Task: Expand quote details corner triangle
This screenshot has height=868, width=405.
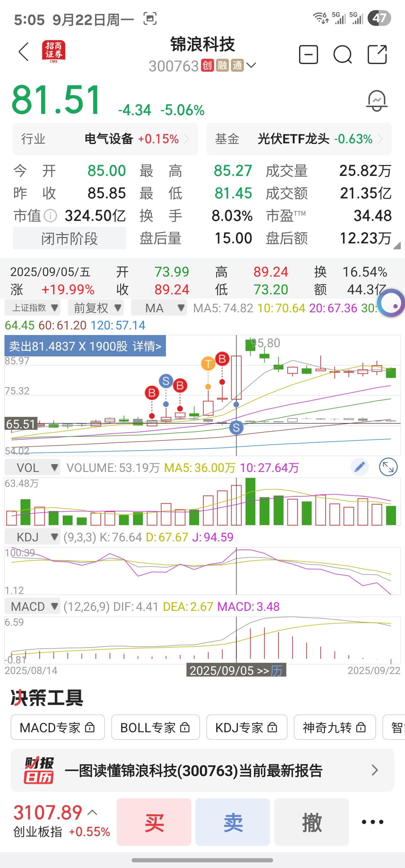Action: [x=397, y=246]
